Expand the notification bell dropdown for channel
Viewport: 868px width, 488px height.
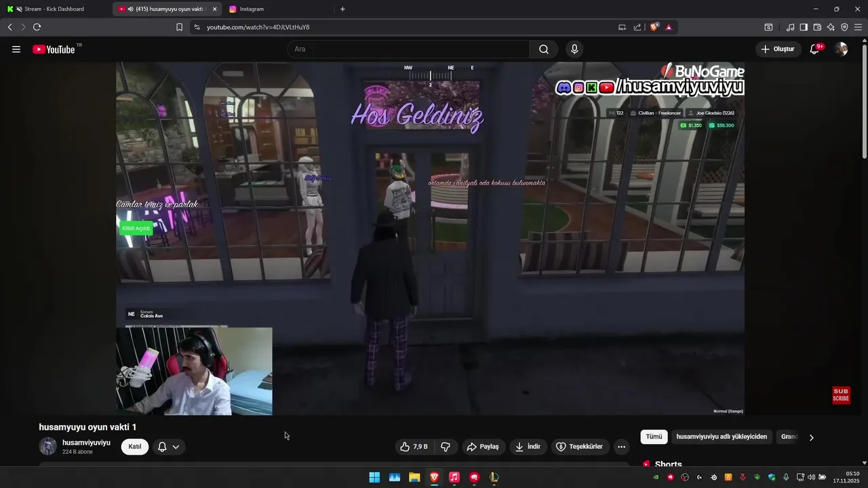coord(168,447)
